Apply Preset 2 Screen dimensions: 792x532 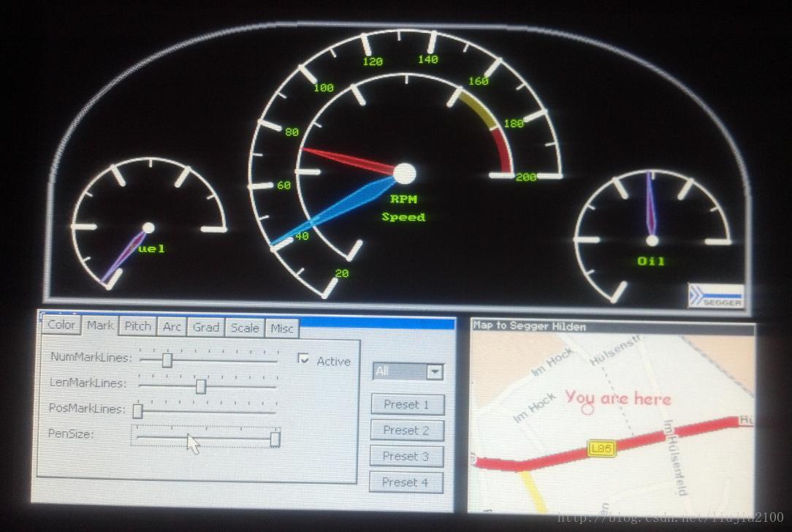pos(407,430)
